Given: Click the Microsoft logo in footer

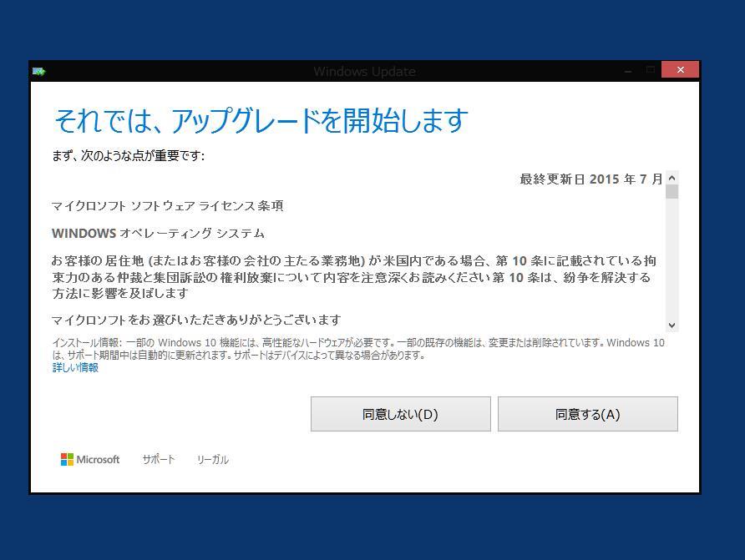Looking at the screenshot, I should (x=90, y=459).
